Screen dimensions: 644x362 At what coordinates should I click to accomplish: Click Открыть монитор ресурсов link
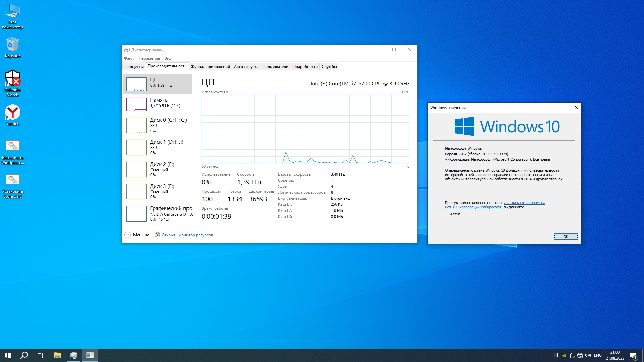pos(187,235)
